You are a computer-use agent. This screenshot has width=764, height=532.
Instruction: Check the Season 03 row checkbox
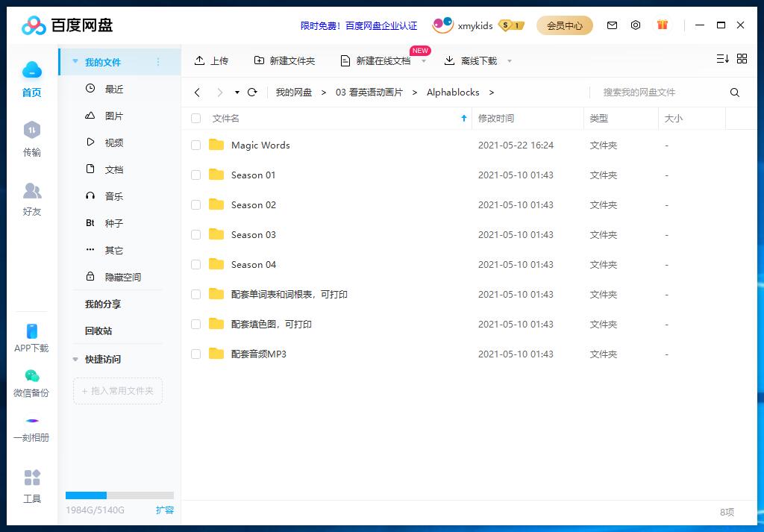coord(196,235)
